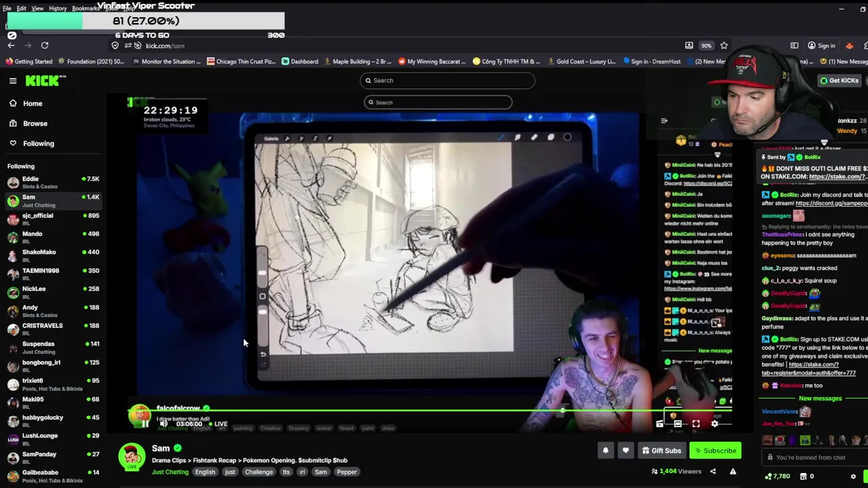Click the banned chat message field
The height and width of the screenshot is (488, 868).
[x=814, y=457]
